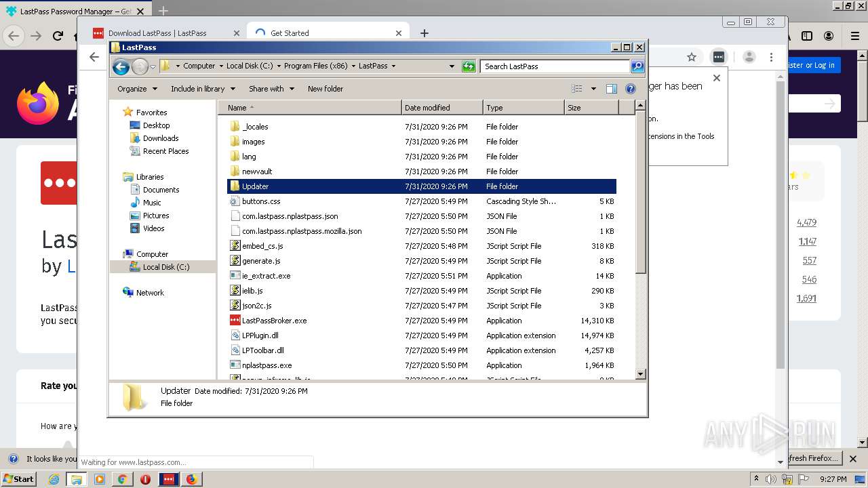
Task: Sort by the Type column header
Action: (524, 108)
